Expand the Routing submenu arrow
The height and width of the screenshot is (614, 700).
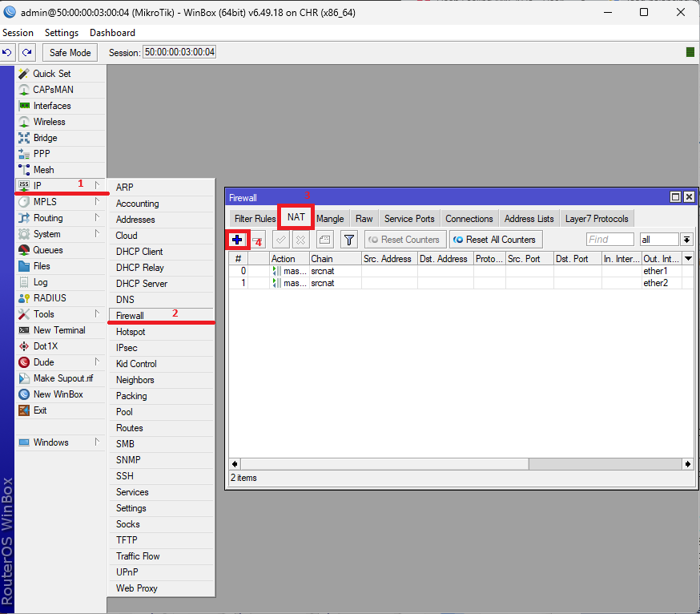pyautogui.click(x=97, y=218)
